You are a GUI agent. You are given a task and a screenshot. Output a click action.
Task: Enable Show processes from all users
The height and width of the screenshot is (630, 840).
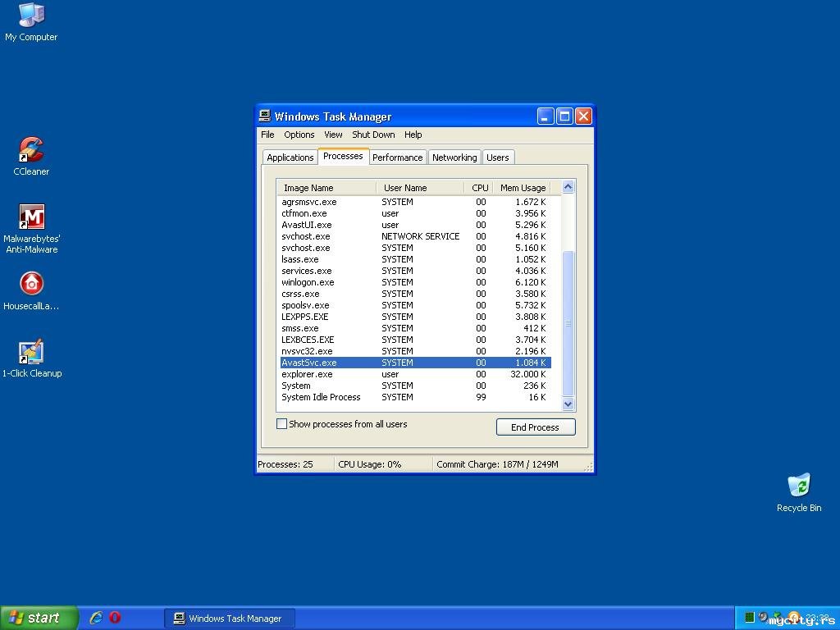point(281,424)
